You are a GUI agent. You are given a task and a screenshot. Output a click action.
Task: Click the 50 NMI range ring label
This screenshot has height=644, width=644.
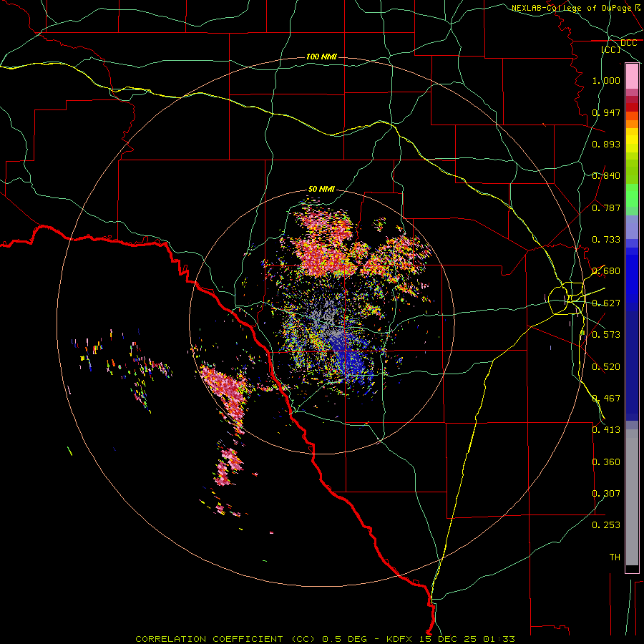coord(321,189)
